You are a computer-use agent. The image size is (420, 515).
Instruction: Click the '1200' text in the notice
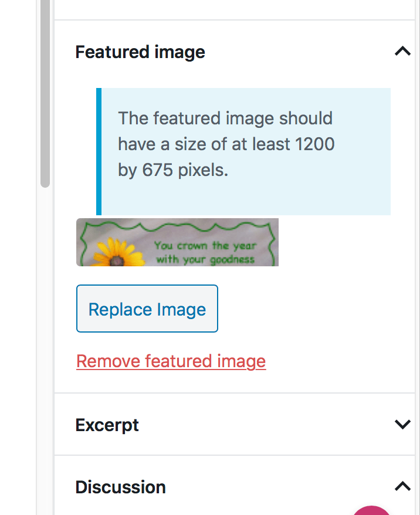point(314,144)
